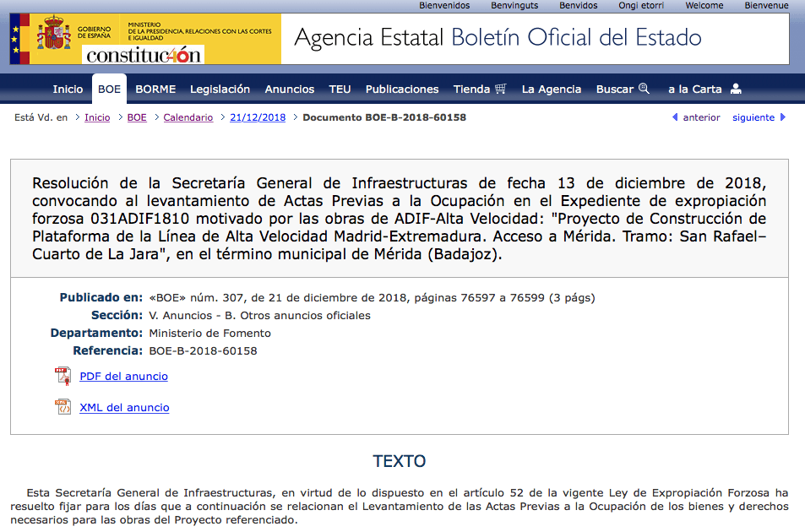Screen dimensions: 805x532
Task: Open La Agencia menu item
Action: click(x=552, y=90)
